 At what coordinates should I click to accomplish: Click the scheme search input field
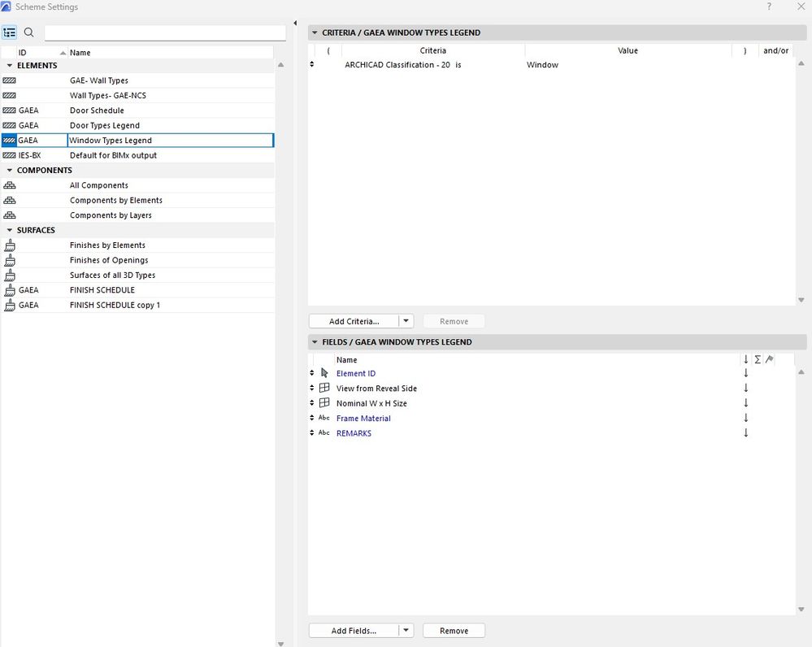click(x=165, y=33)
